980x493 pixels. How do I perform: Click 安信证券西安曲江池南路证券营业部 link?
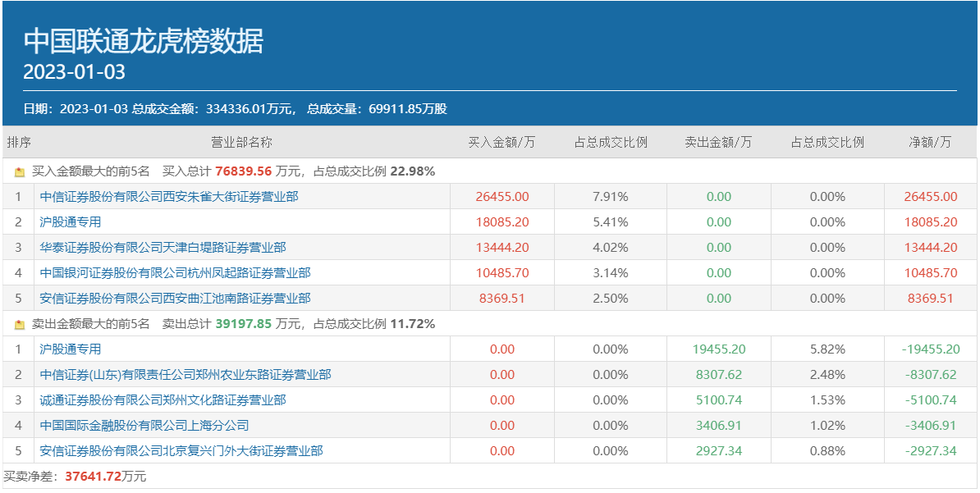[x=176, y=299]
